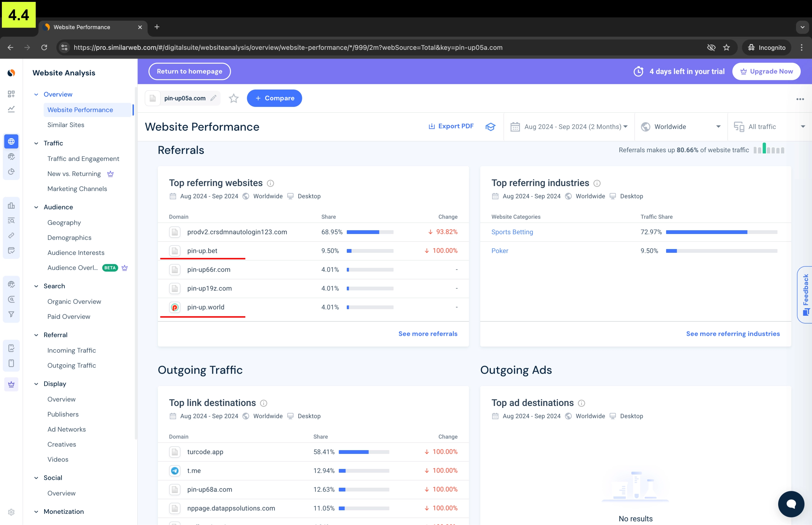The width and height of the screenshot is (812, 525).
Task: Click the favorite star next to pin-up05a.com
Action: coord(233,98)
